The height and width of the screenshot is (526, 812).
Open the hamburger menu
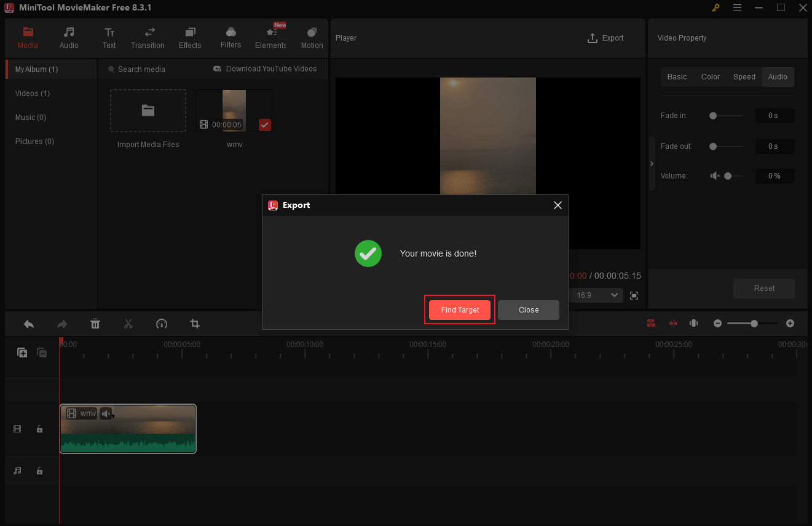coord(737,8)
